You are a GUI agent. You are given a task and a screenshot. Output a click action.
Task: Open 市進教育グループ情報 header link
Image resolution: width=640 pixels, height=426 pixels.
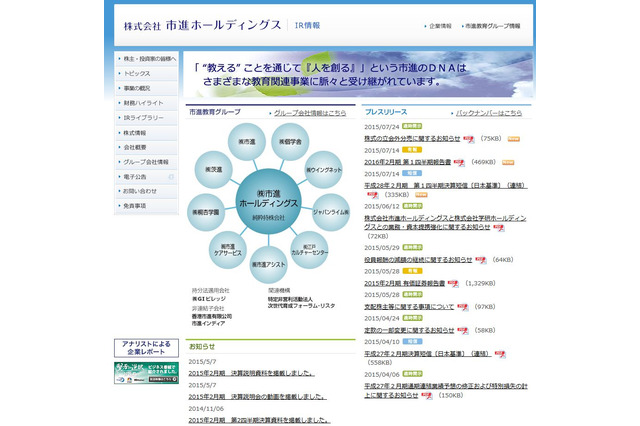click(493, 26)
